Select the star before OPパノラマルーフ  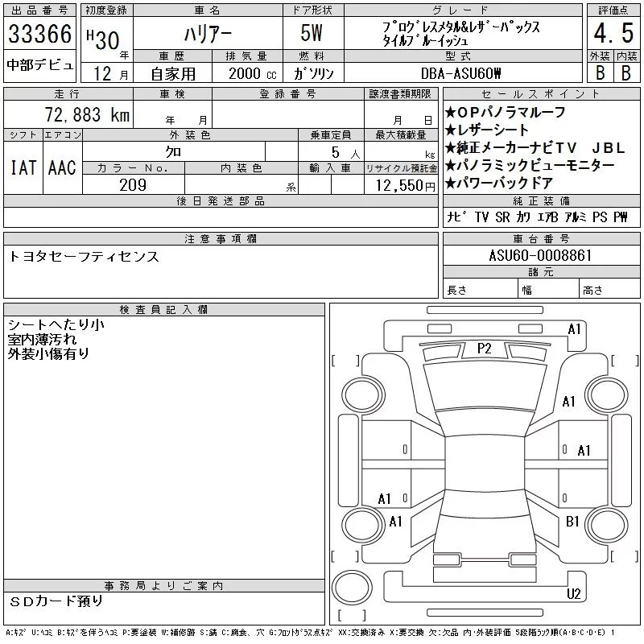click(x=451, y=113)
